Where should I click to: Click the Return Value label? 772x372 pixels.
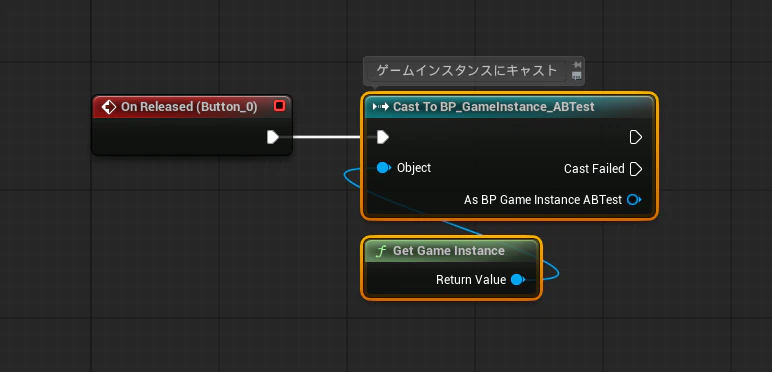pyautogui.click(x=471, y=280)
